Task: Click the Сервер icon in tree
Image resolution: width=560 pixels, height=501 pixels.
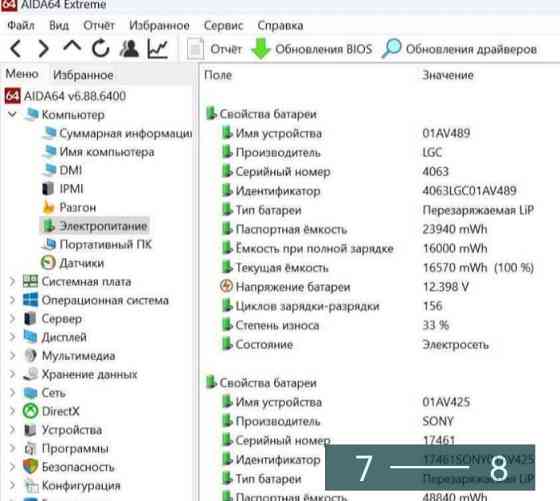Action: [30, 319]
